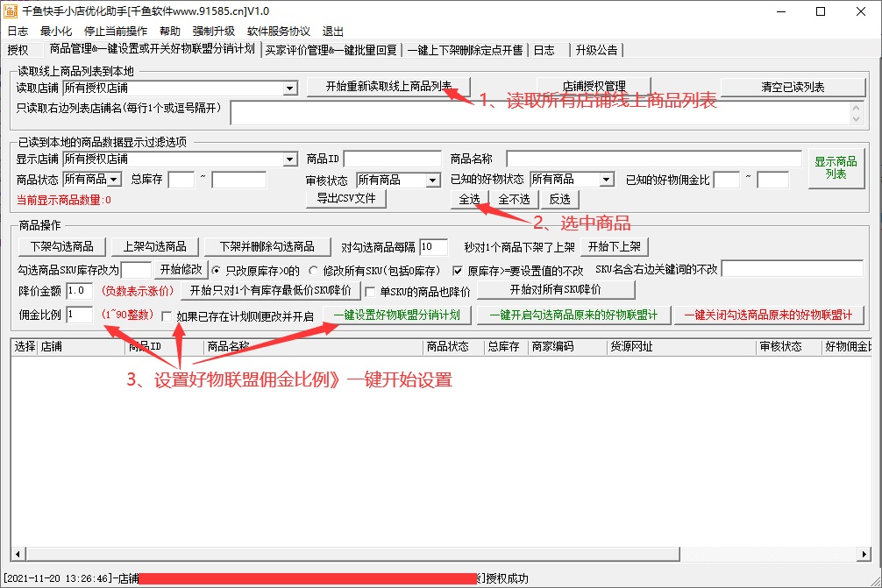Image resolution: width=882 pixels, height=588 pixels.
Task: Select 修改所有SKU(包括0库存) radio option
Action: tap(314, 270)
